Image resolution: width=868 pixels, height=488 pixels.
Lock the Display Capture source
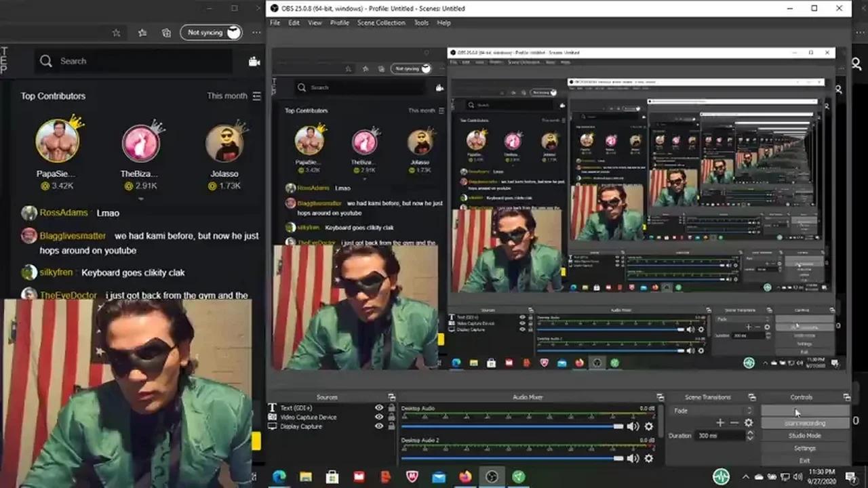point(391,426)
